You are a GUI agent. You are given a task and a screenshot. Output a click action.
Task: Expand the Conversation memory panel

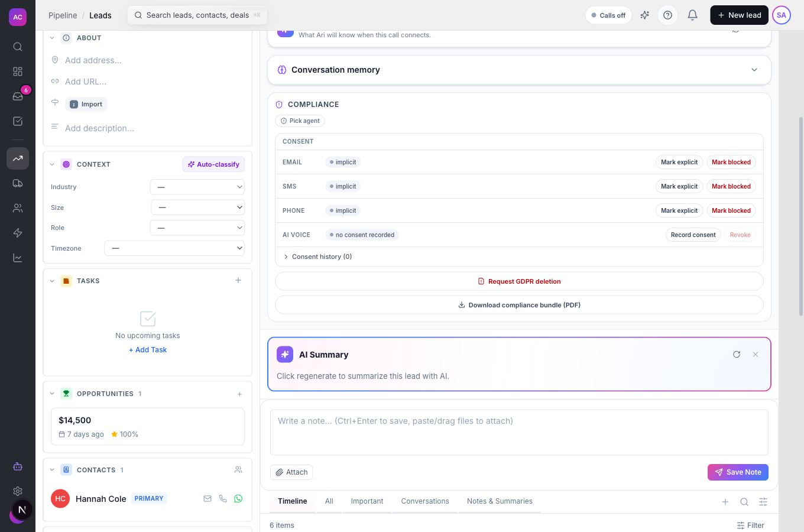519,70
